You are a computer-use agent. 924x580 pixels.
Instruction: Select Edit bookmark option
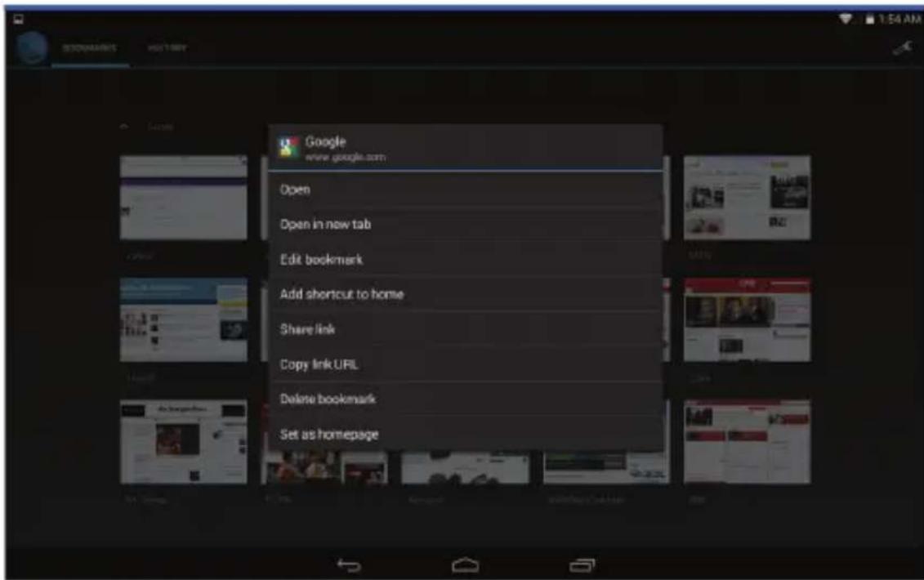[x=466, y=259]
